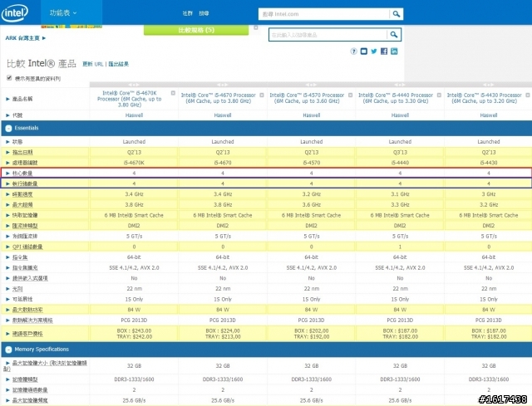Click the Intel.com search magnifier icon
The height and width of the screenshot is (406, 532).
click(x=397, y=14)
